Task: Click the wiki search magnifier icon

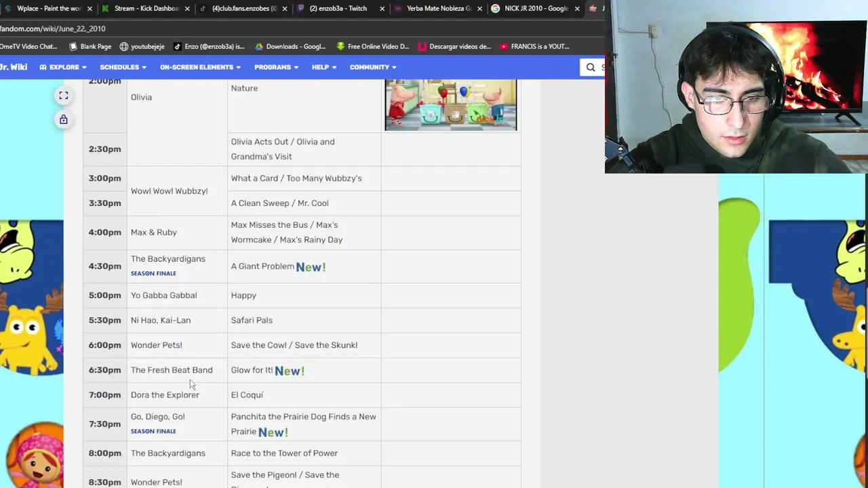Action: point(591,67)
